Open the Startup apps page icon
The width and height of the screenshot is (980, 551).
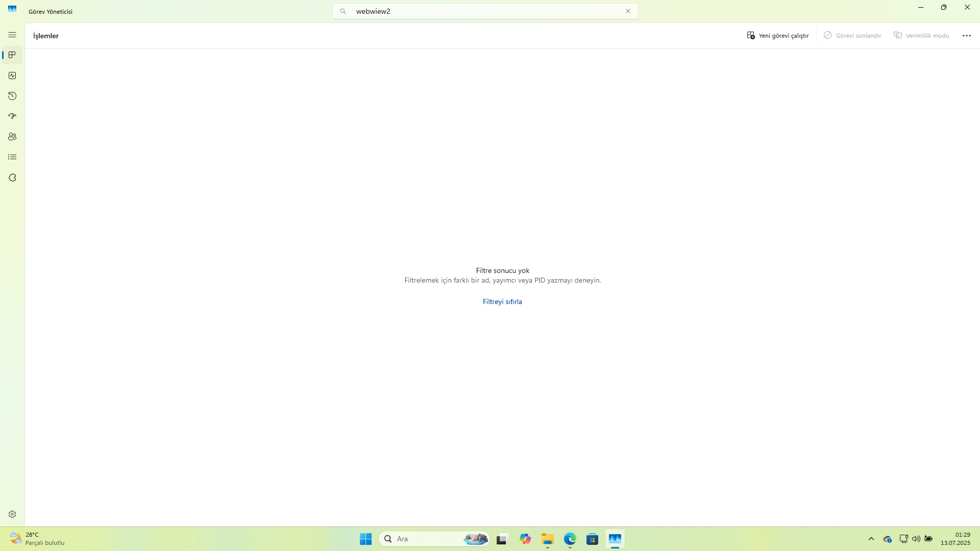[12, 116]
